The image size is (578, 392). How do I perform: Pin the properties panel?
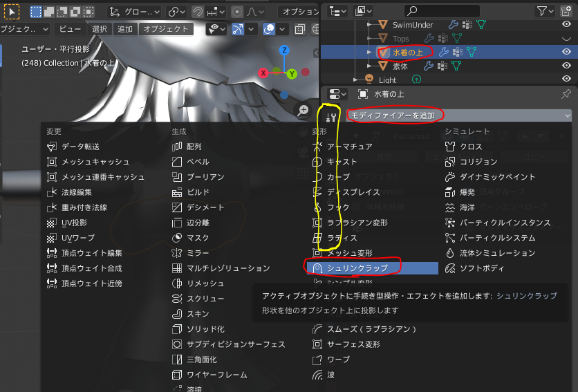(566, 94)
